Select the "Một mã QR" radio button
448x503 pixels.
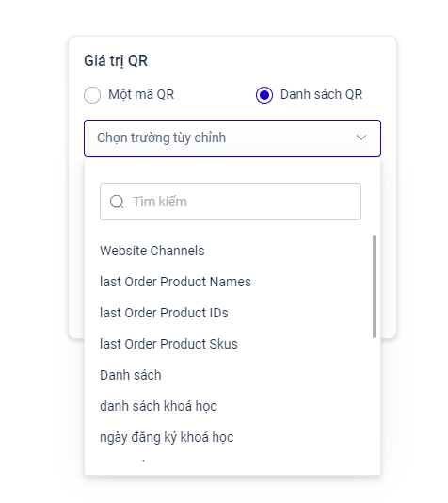92,95
